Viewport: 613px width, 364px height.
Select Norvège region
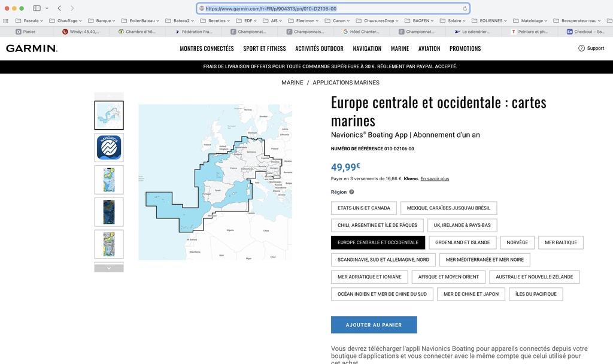pyautogui.click(x=517, y=242)
